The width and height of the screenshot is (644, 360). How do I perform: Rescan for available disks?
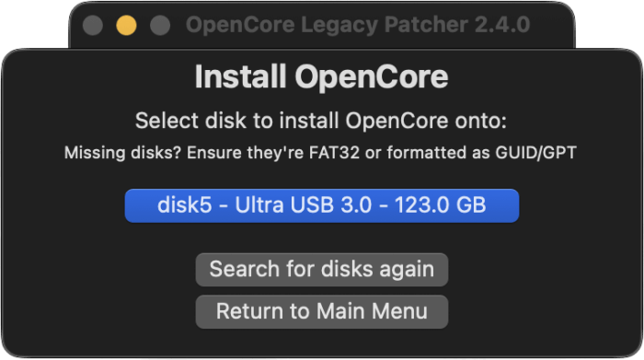(x=322, y=270)
